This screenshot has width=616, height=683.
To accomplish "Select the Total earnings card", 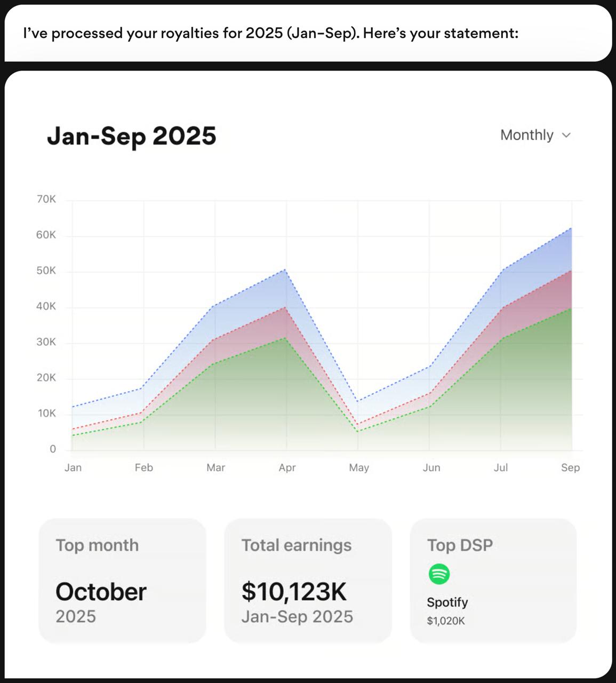I will click(308, 580).
